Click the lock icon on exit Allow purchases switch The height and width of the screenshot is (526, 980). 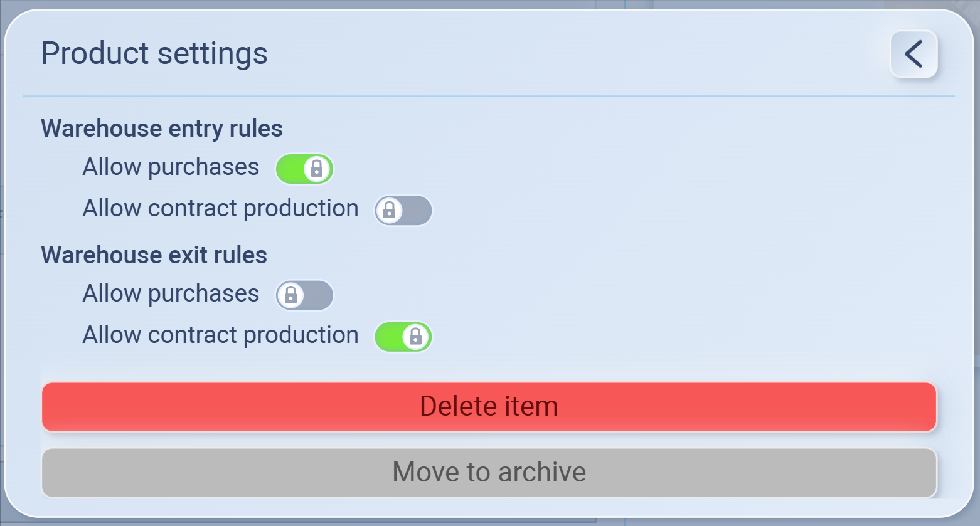290,295
